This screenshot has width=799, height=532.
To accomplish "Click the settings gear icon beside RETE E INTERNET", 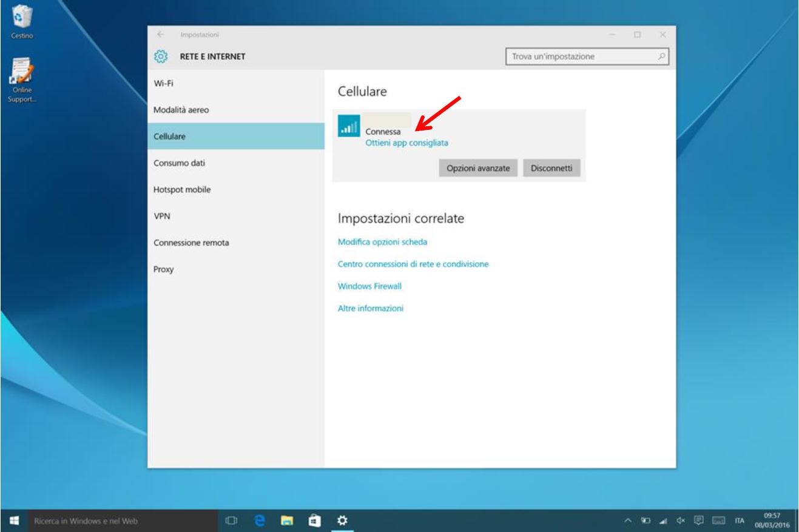I will click(161, 57).
